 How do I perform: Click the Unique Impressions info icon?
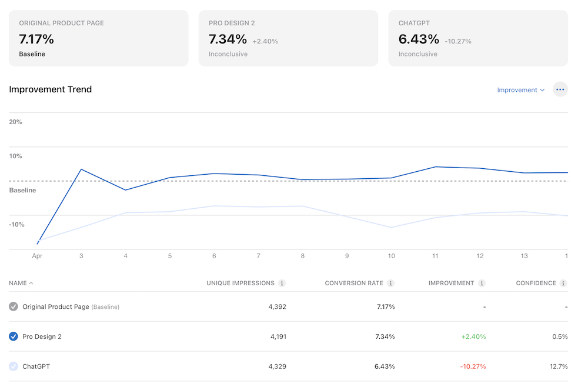point(281,283)
